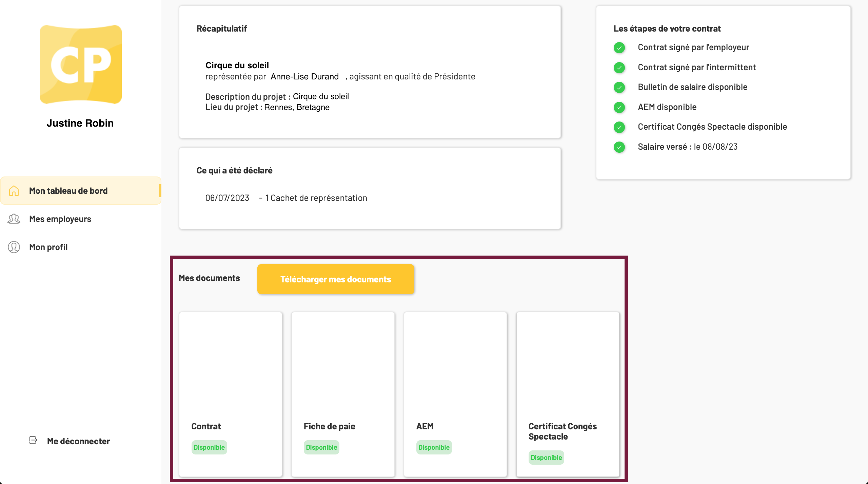Go to Mes employeurs
This screenshot has width=868, height=484.
click(x=60, y=219)
